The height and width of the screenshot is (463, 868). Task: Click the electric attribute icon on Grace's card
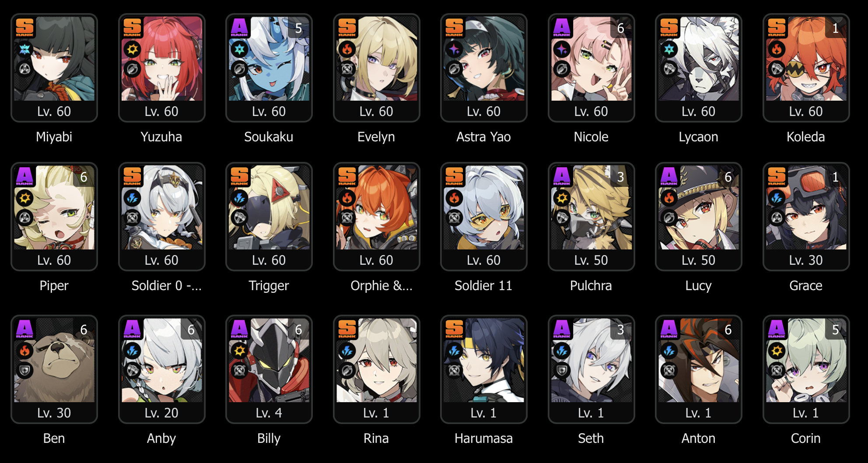pos(777,198)
